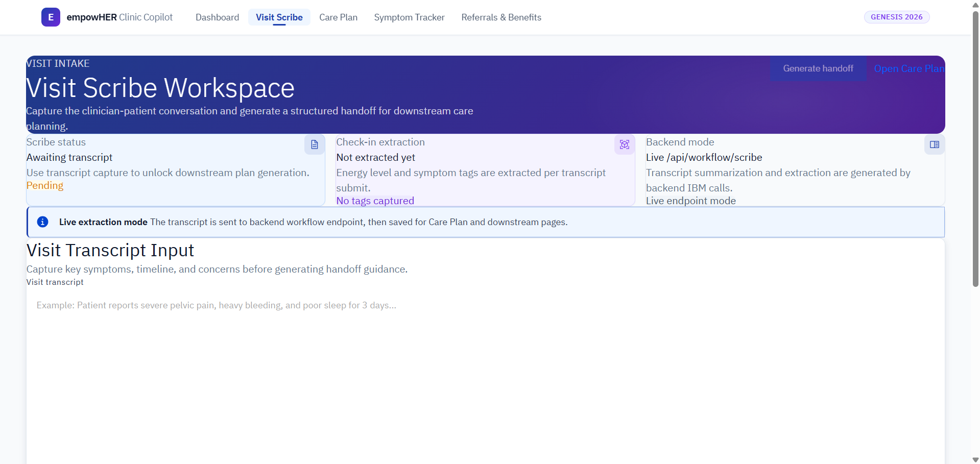
Task: Switch to Symptom Tracker tab
Action: (409, 17)
